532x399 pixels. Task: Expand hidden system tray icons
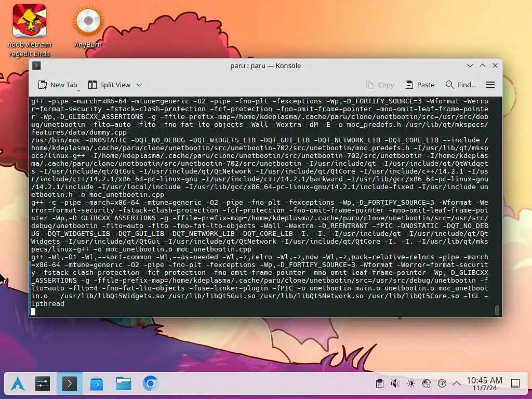pos(457,384)
